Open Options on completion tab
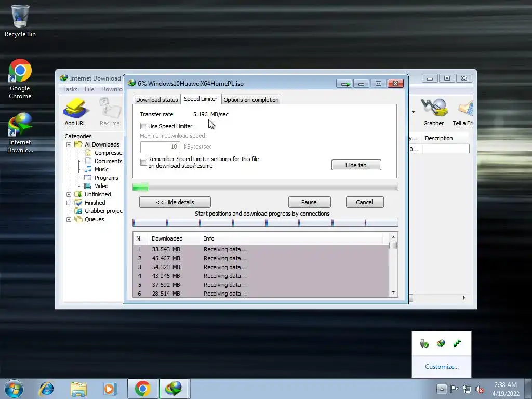The width and height of the screenshot is (532, 399). click(x=251, y=100)
